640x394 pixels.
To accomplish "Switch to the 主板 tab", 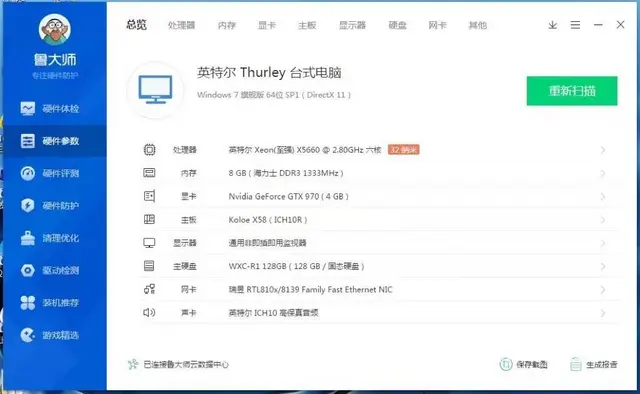I will pyautogui.click(x=307, y=25).
